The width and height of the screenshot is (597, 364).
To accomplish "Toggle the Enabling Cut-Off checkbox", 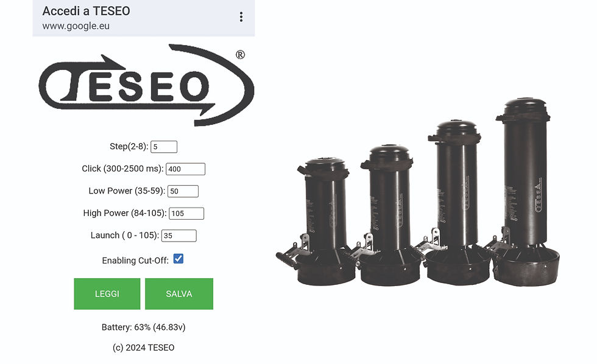I will 178,259.
